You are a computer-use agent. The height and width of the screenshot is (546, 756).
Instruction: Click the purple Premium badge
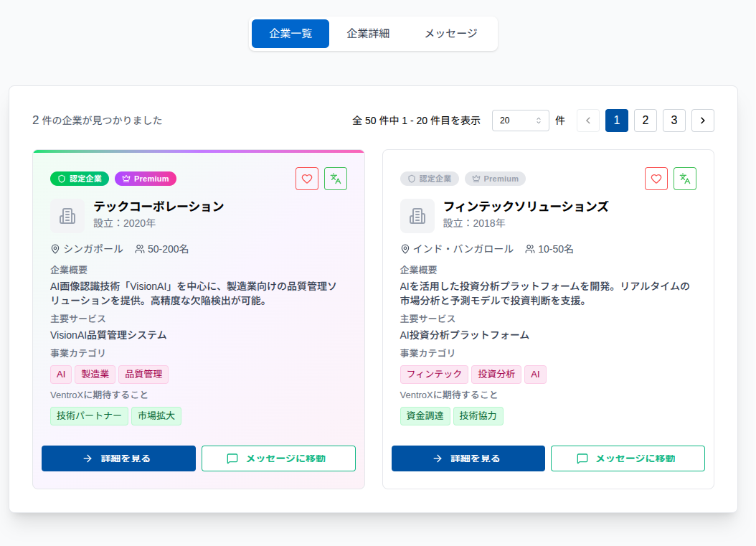tap(146, 179)
